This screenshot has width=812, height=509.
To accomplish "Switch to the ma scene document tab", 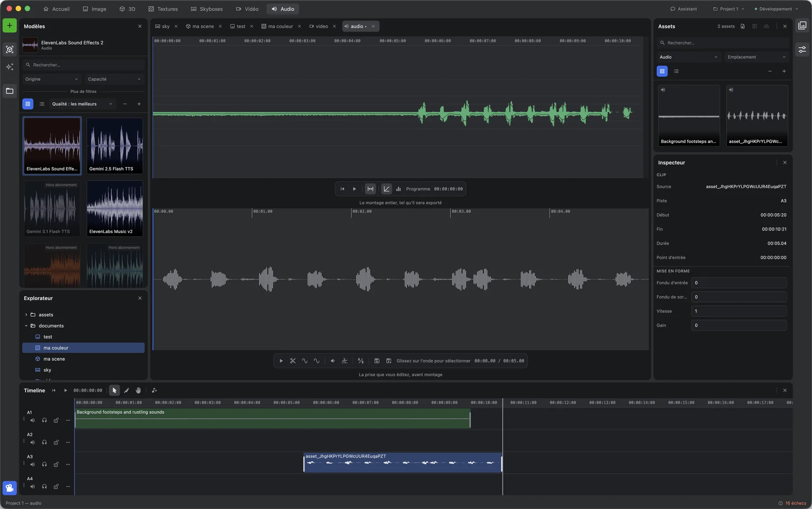I will coord(200,26).
